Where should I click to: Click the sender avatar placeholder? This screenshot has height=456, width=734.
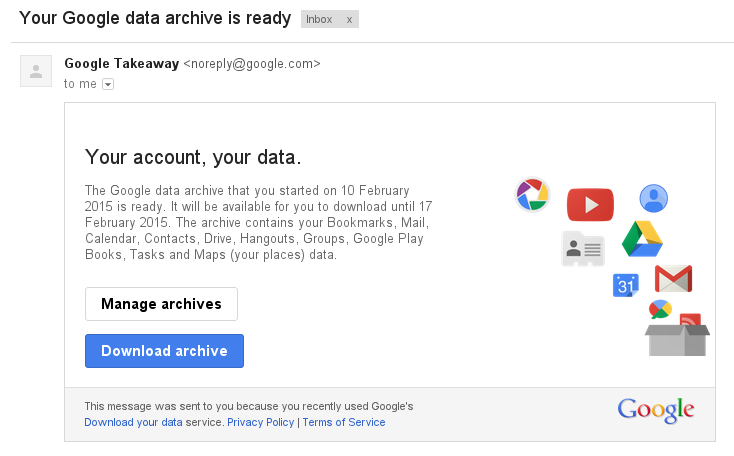coord(36,71)
